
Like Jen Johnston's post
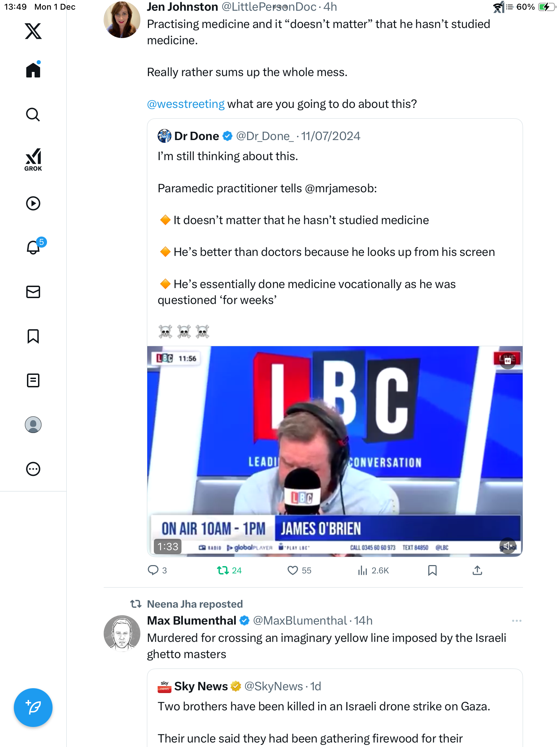pos(293,570)
